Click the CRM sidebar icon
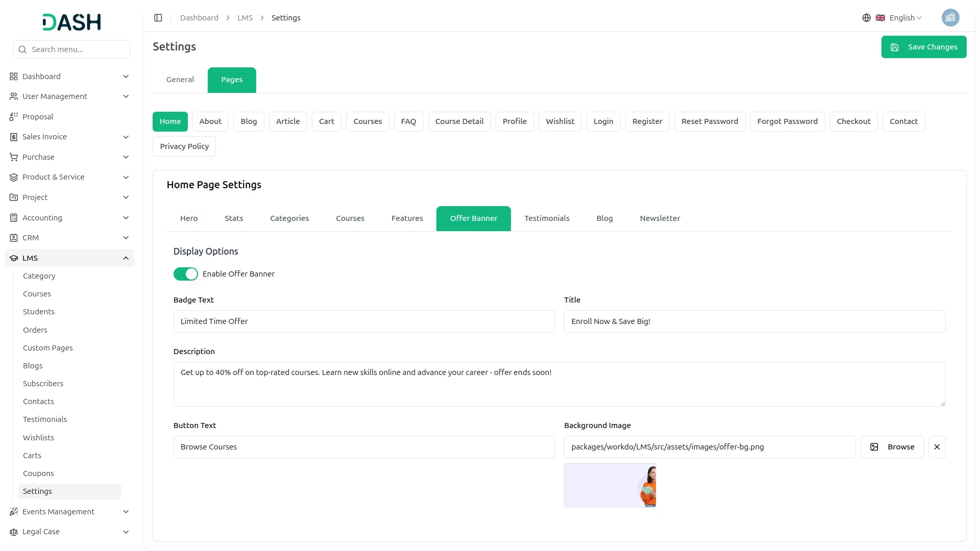Screen dimensions: 980x551 click(14, 238)
